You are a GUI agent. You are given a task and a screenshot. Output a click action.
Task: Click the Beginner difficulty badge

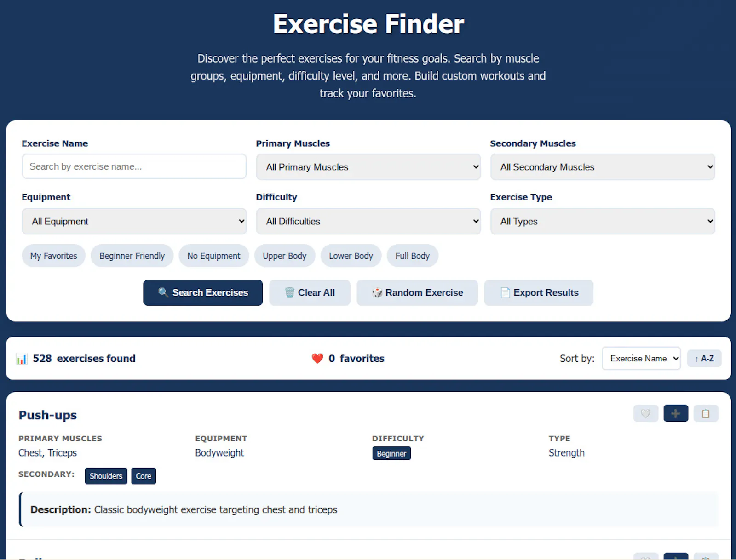(391, 453)
